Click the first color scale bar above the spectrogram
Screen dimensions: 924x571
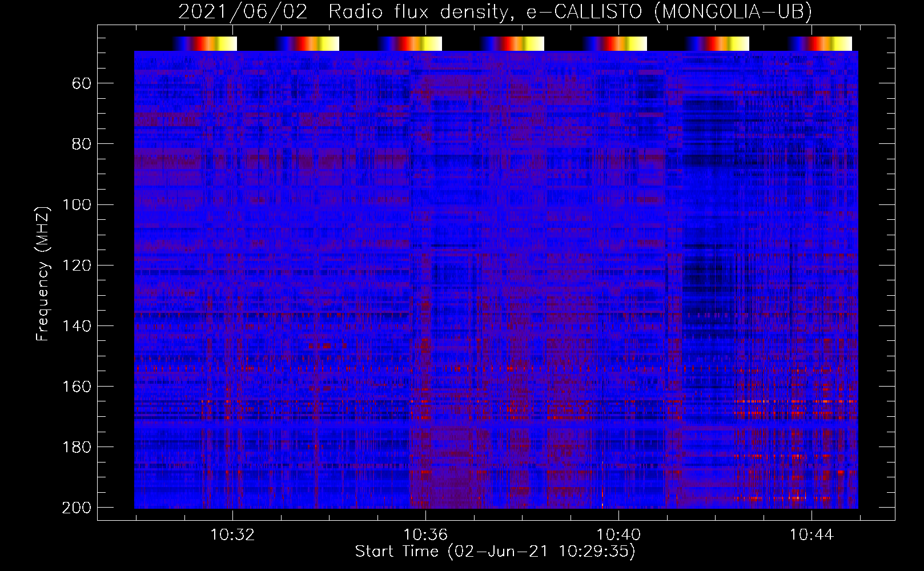point(204,44)
